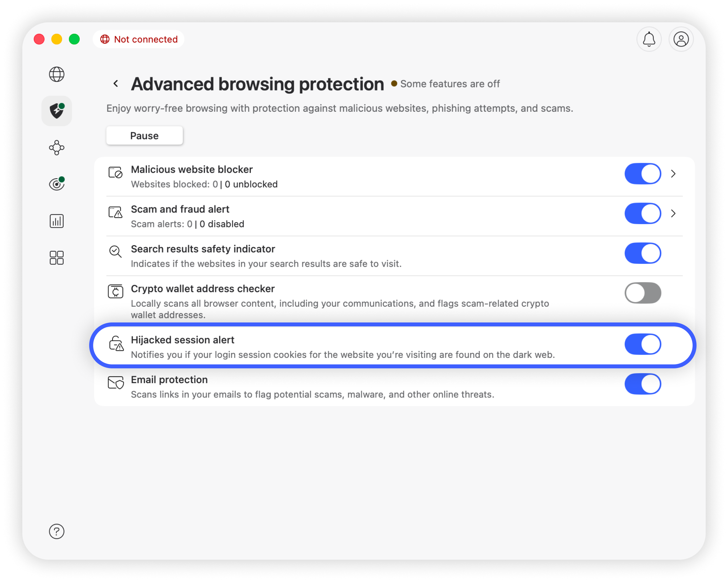The image size is (728, 582).
Task: Click the Scam and fraud alert row title
Action: pyautogui.click(x=180, y=209)
